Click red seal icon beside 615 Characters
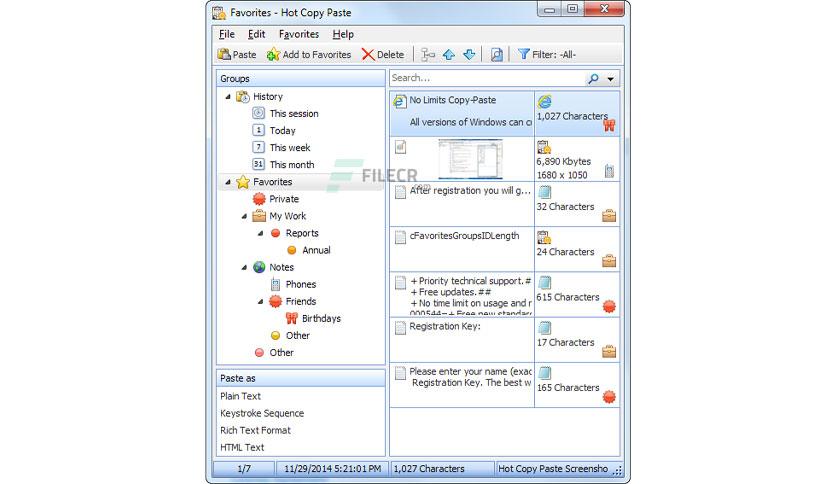 point(609,306)
